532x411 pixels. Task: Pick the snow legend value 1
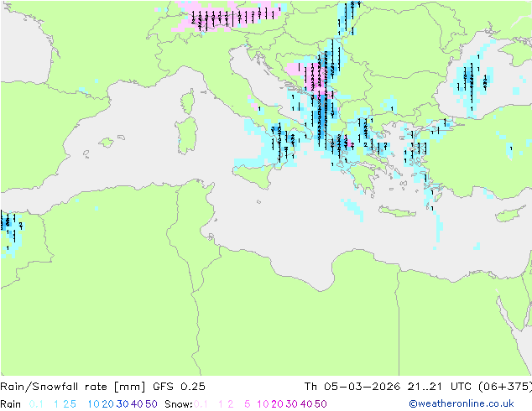(x=221, y=404)
